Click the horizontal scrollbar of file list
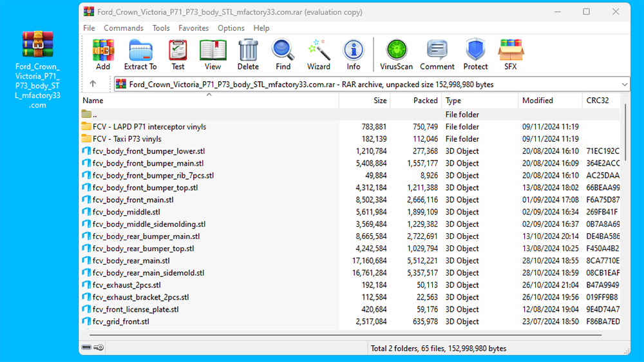This screenshot has height=362, width=644. [x=346, y=335]
